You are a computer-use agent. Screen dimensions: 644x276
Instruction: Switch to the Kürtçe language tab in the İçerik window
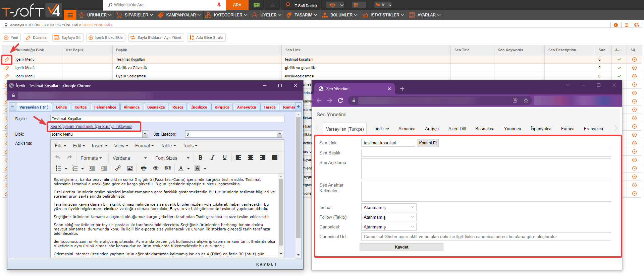80,107
